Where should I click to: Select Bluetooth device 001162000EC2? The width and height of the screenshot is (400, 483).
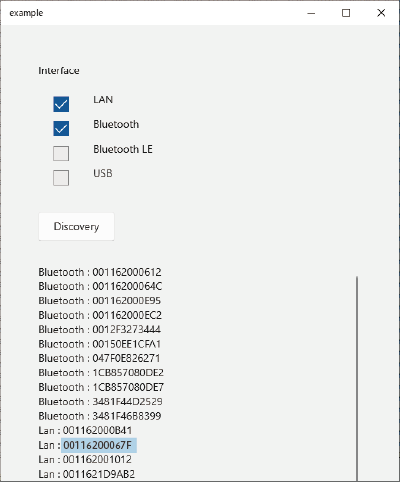tap(100, 315)
